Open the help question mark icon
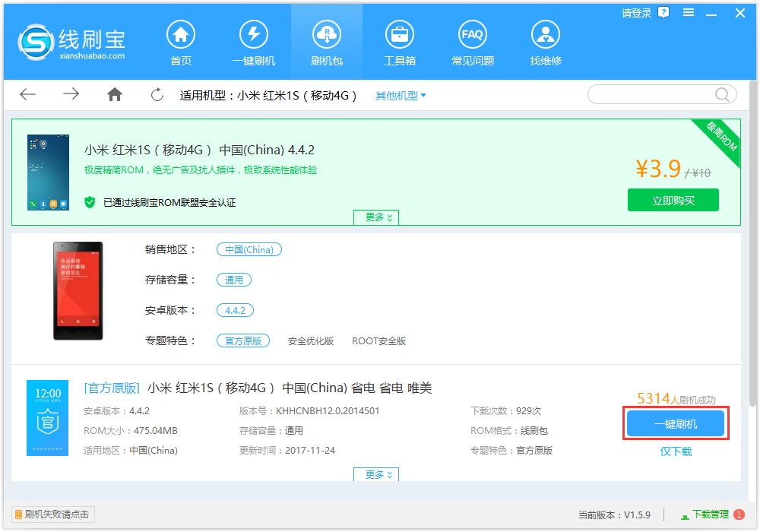The width and height of the screenshot is (760, 532). tap(665, 13)
